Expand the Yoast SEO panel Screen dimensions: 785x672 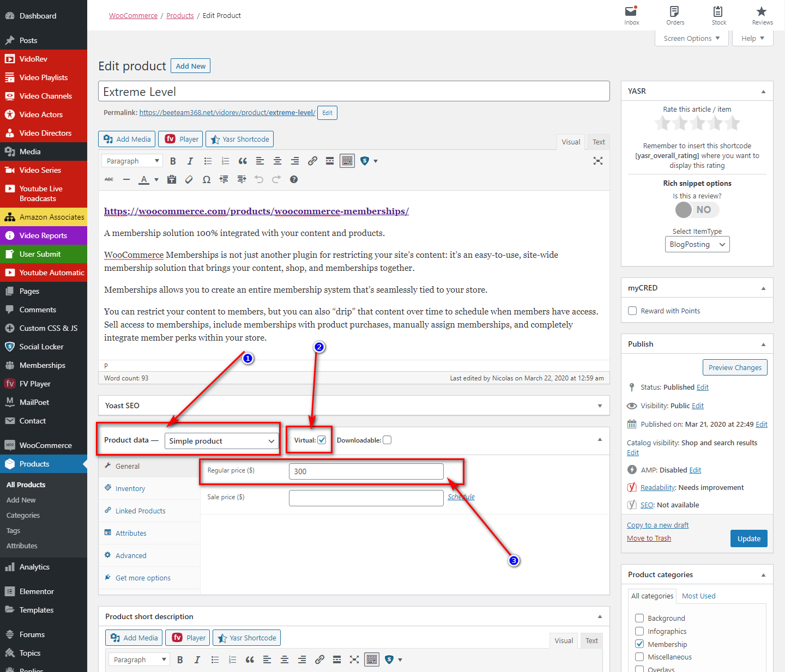600,405
